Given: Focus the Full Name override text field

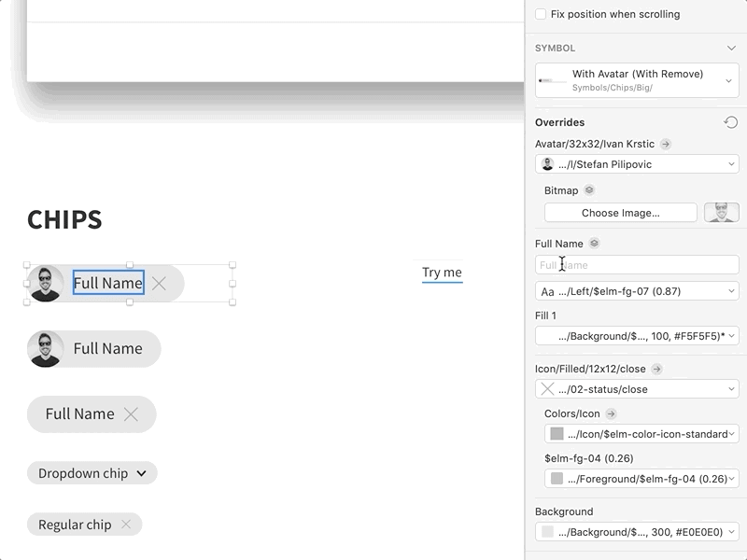Looking at the screenshot, I should [637, 265].
